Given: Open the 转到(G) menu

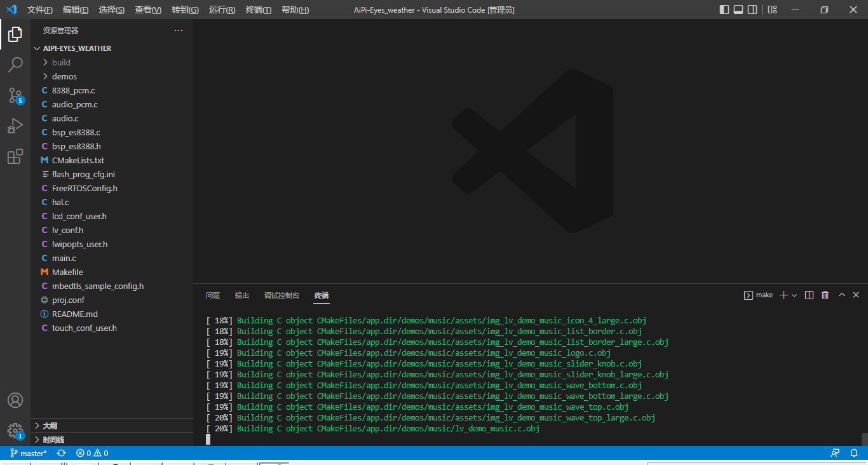Looking at the screenshot, I should pyautogui.click(x=185, y=10).
